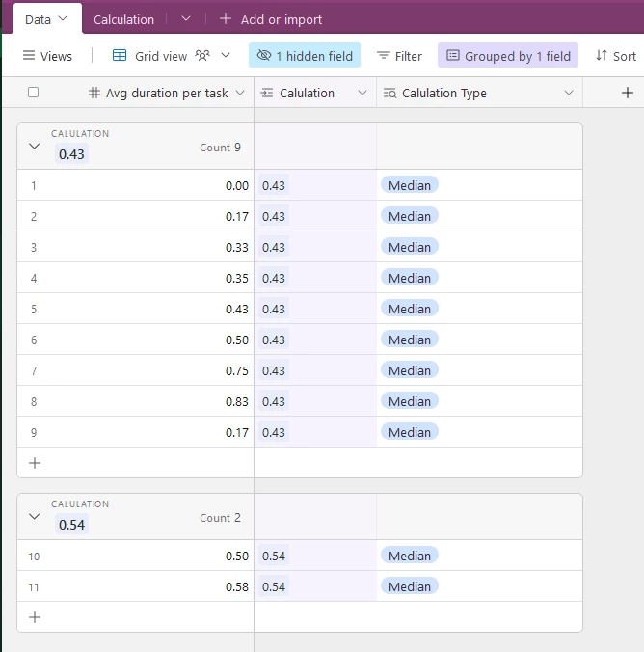Click the Calulation Type field icon
This screenshot has width=644, height=652.
pos(389,93)
